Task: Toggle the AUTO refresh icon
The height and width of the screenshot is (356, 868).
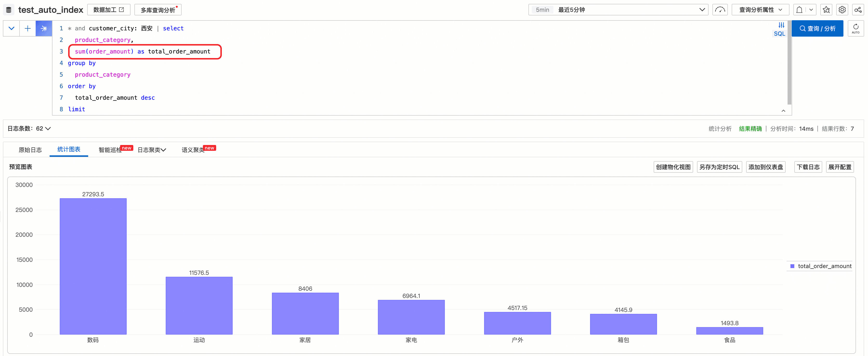Action: [855, 28]
